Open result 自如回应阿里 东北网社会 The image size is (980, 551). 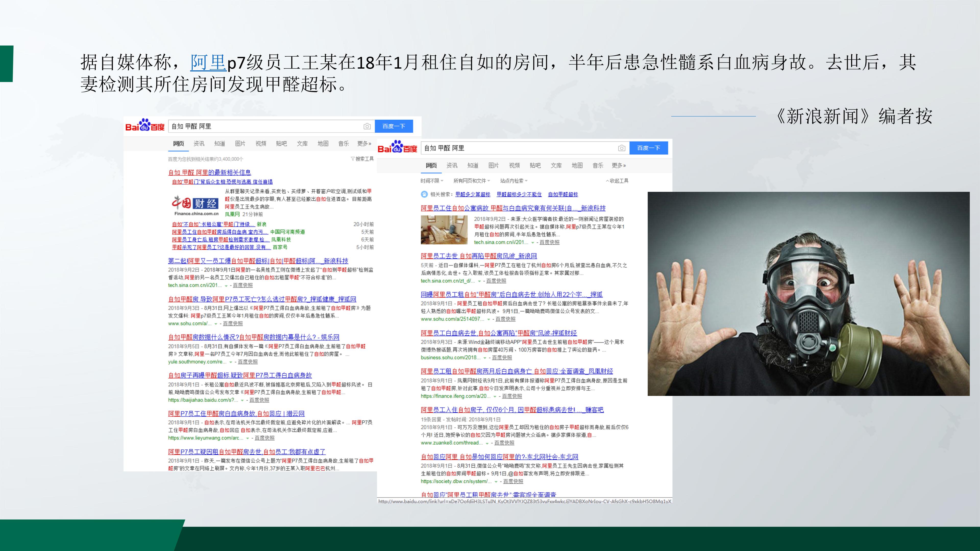pos(499,457)
